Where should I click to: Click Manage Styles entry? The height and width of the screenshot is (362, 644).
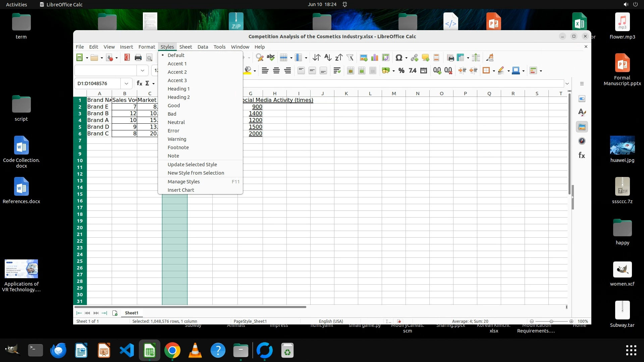pos(183,182)
